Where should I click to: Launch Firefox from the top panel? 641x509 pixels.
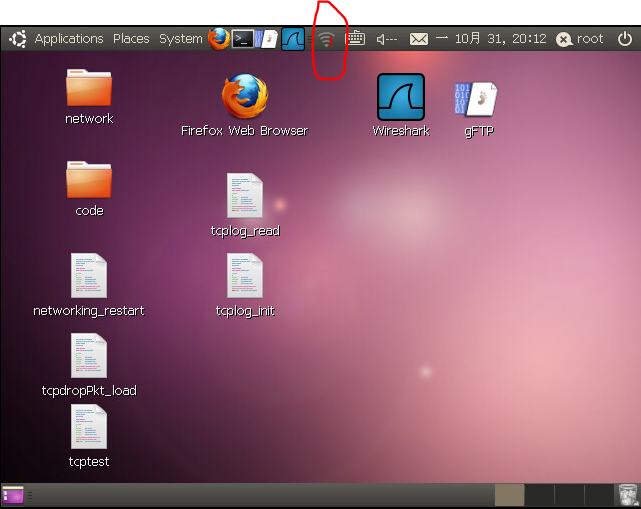(x=219, y=39)
